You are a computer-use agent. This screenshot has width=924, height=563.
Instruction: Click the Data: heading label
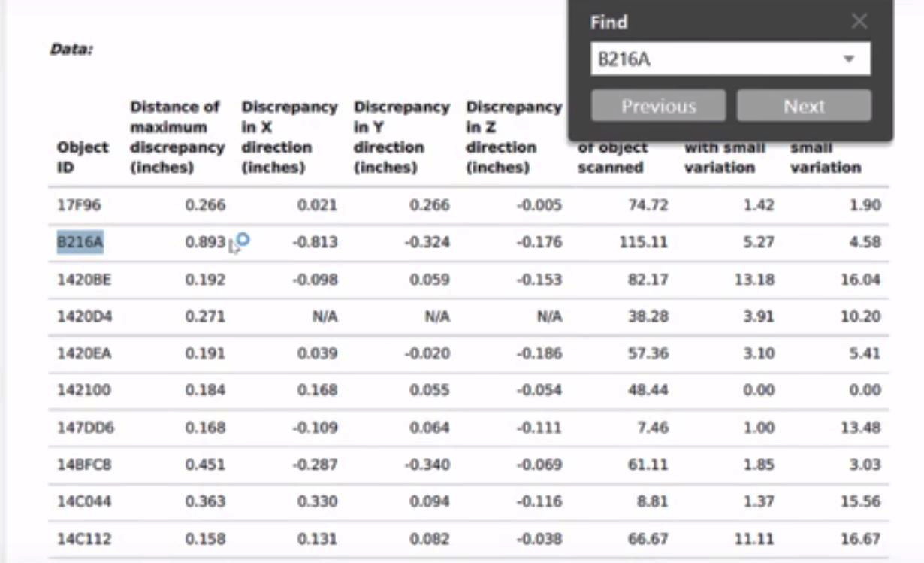coord(71,50)
